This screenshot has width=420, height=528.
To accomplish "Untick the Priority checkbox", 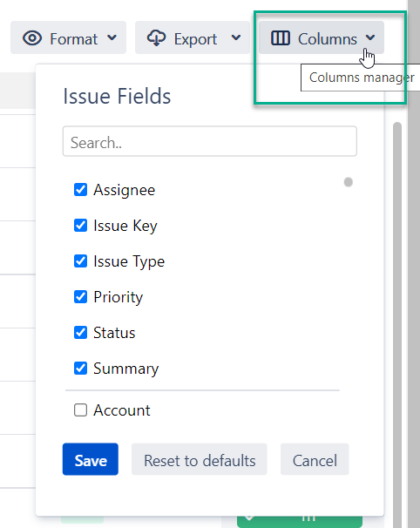I will click(80, 296).
